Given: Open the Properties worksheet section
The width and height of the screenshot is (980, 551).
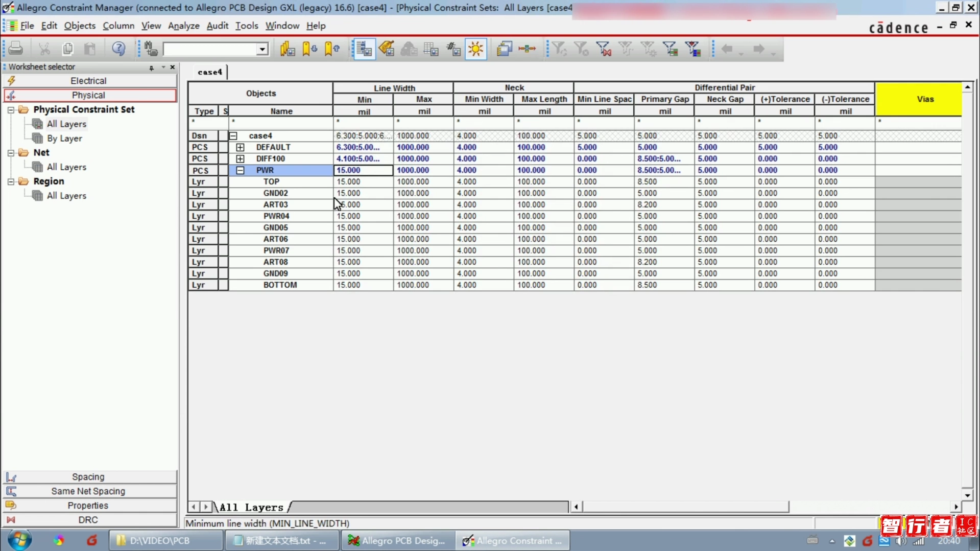Looking at the screenshot, I should (90, 506).
